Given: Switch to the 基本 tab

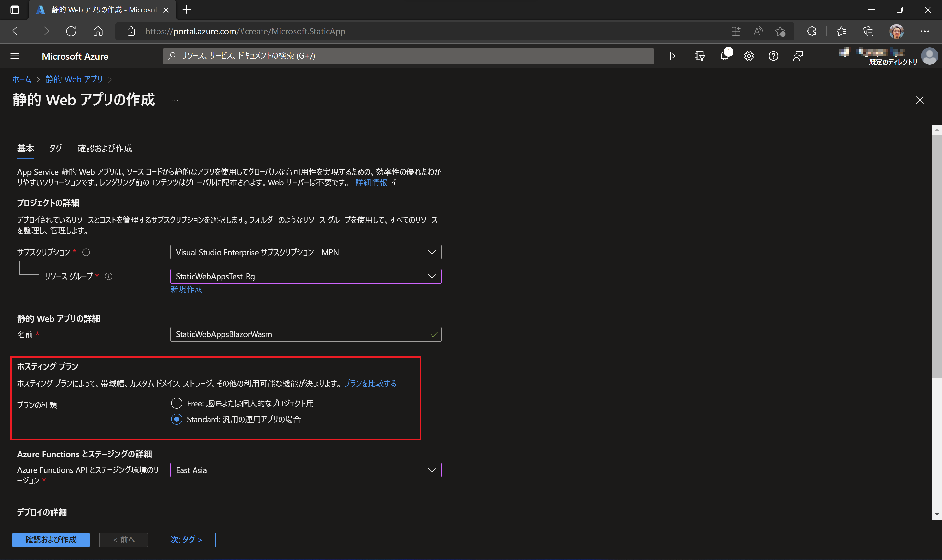Looking at the screenshot, I should pos(26,148).
